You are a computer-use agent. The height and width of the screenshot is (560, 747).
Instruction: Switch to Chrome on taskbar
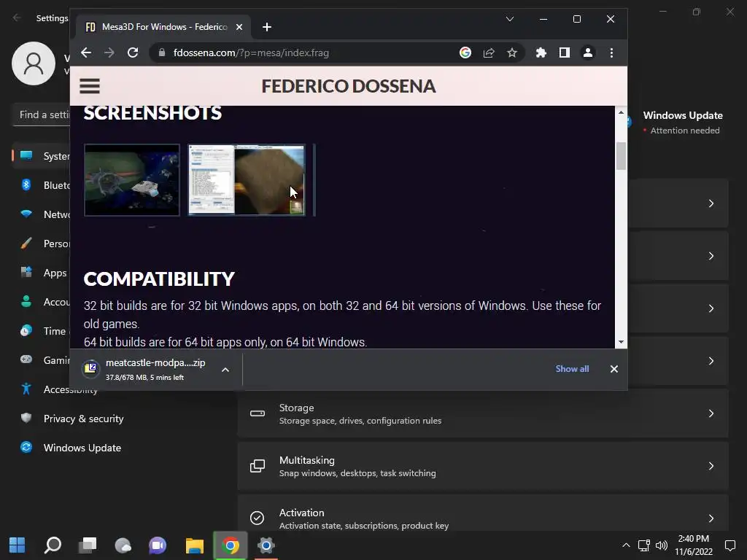coord(230,545)
